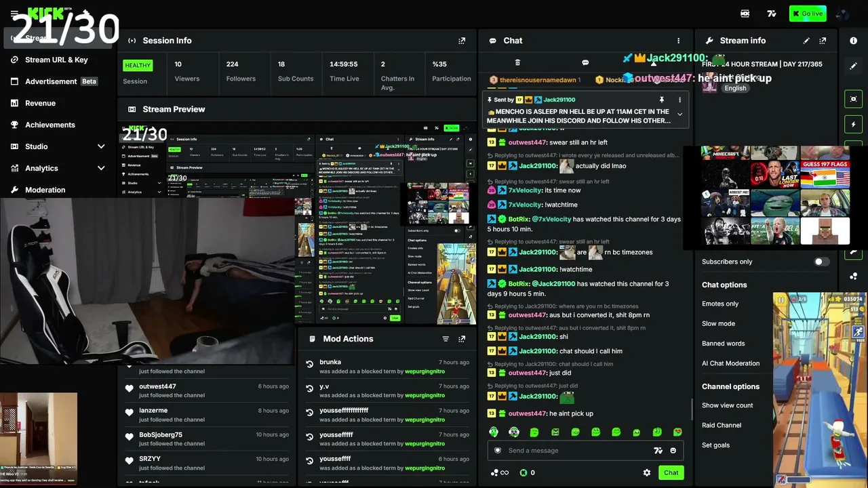
Task: Click the undo icon for brunka blocked term
Action: point(310,364)
